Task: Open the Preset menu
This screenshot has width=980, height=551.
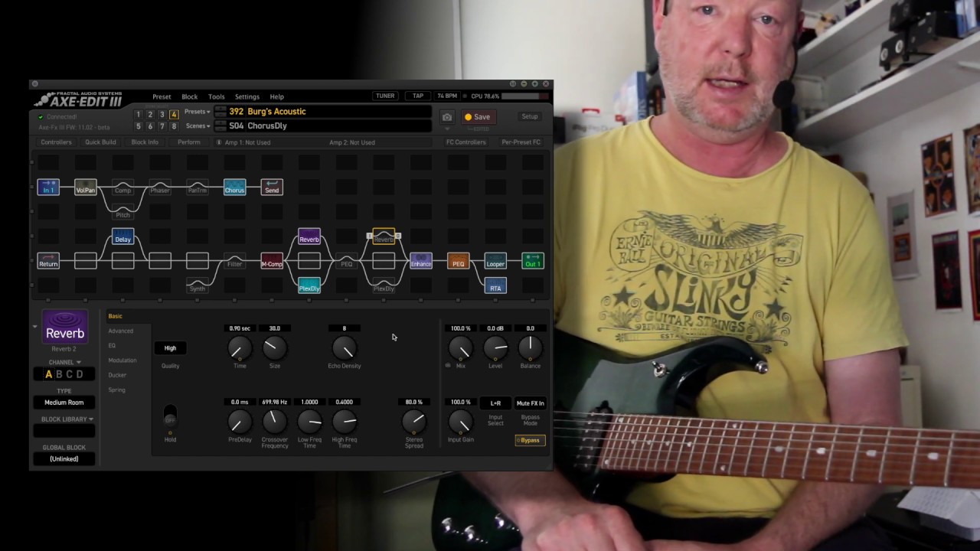Action: pos(162,96)
